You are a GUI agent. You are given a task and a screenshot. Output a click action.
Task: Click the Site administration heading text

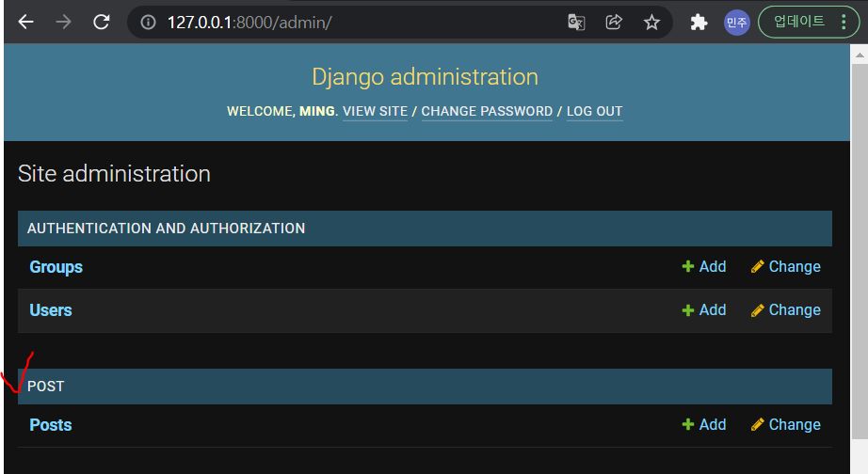114,174
